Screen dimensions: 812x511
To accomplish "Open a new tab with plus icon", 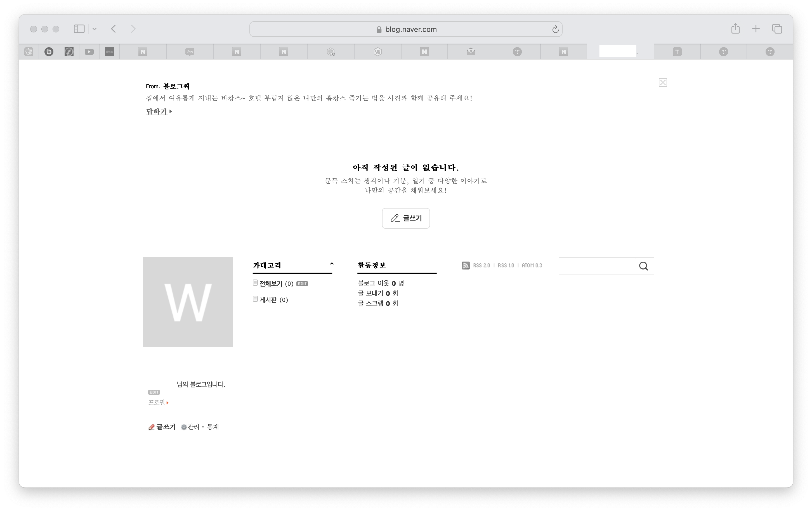I will coord(756,29).
